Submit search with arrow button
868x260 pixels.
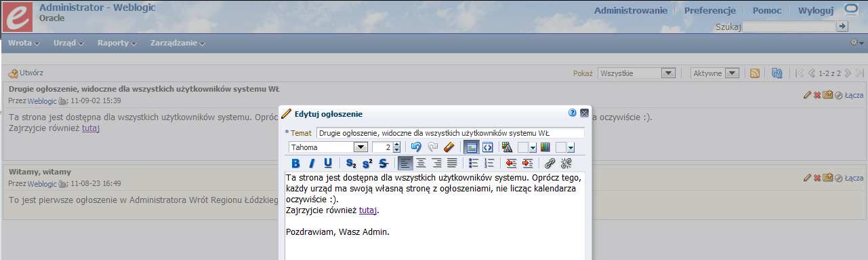tap(843, 26)
